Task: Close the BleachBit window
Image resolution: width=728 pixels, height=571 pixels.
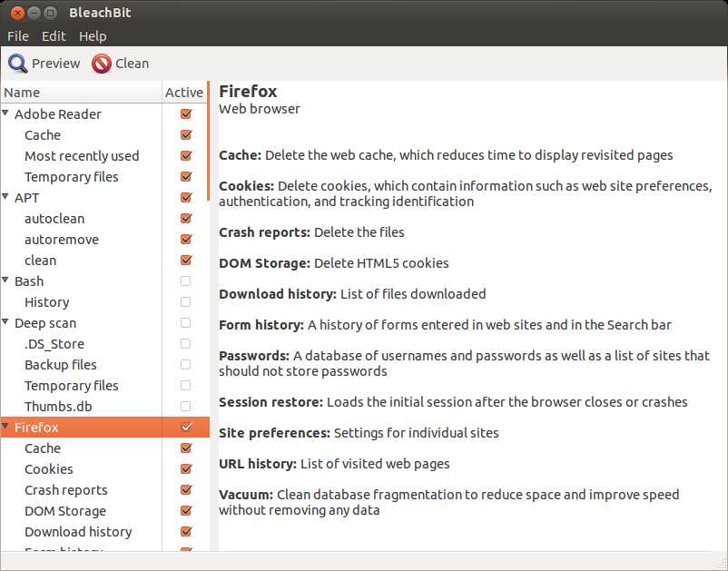Action: [x=17, y=13]
